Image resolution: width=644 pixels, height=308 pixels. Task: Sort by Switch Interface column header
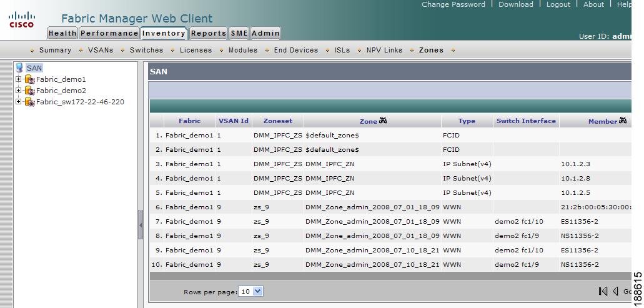tap(526, 121)
